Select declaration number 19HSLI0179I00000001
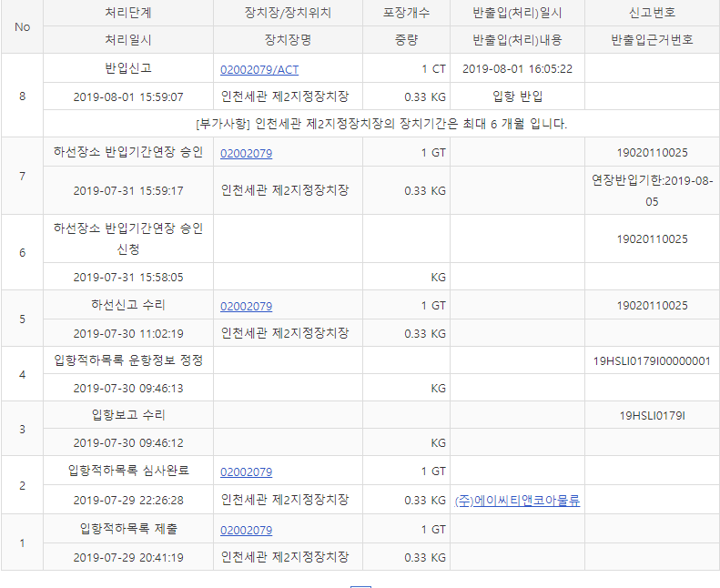Viewport: 720px width, 588px height. click(652, 360)
